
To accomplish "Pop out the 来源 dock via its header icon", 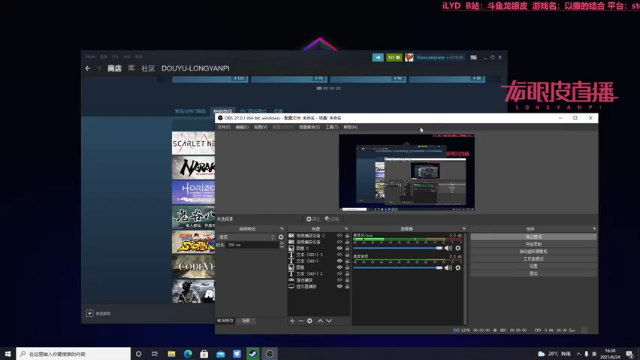I will pyautogui.click(x=346, y=229).
